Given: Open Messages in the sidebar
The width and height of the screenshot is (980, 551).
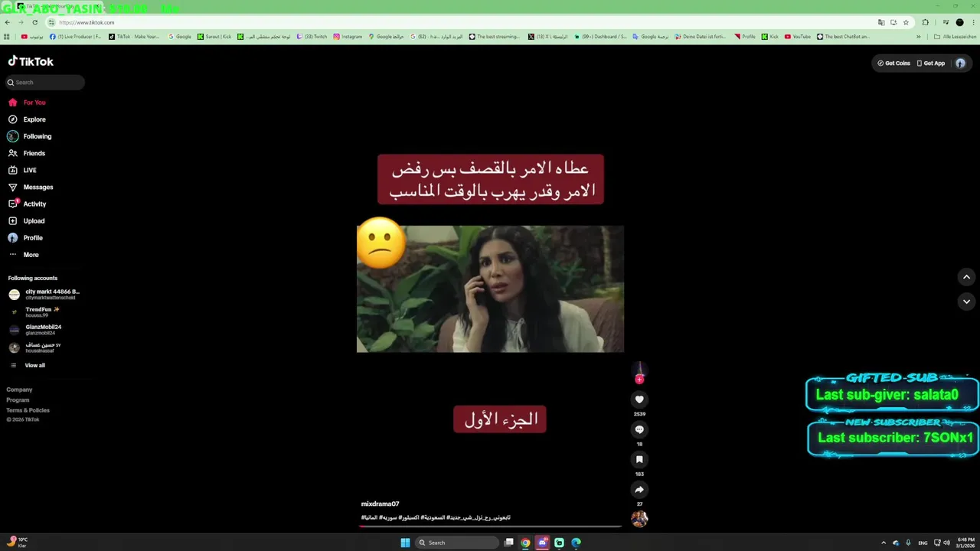Looking at the screenshot, I should click(x=31, y=187).
